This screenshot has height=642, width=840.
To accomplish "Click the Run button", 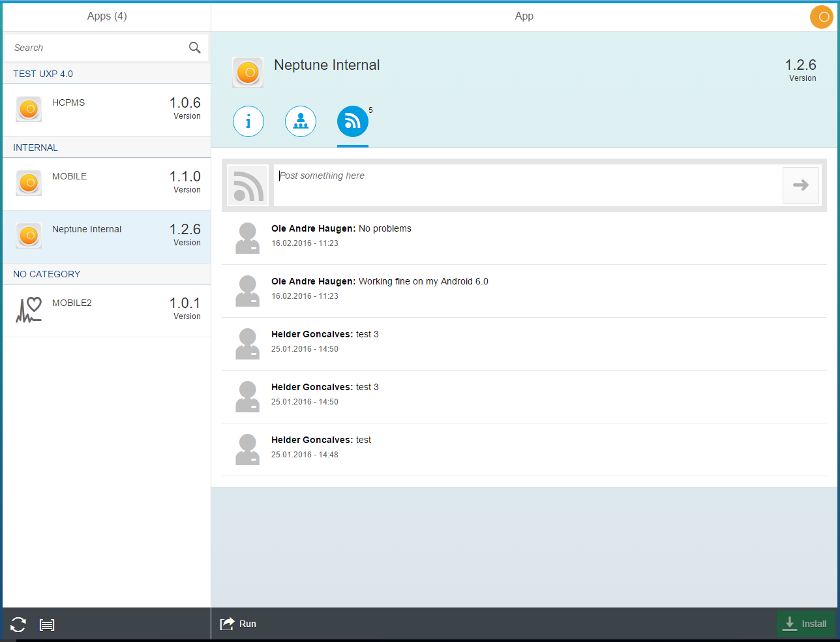I will tap(238, 624).
